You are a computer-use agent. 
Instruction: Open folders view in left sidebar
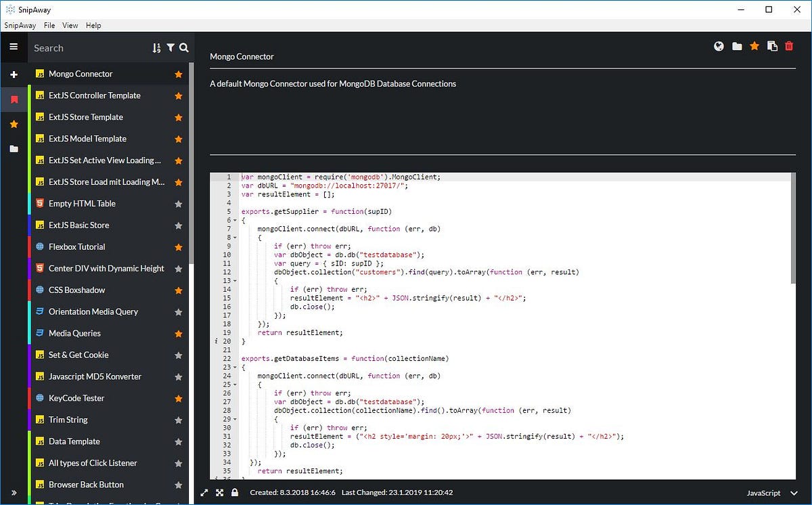coord(14,149)
